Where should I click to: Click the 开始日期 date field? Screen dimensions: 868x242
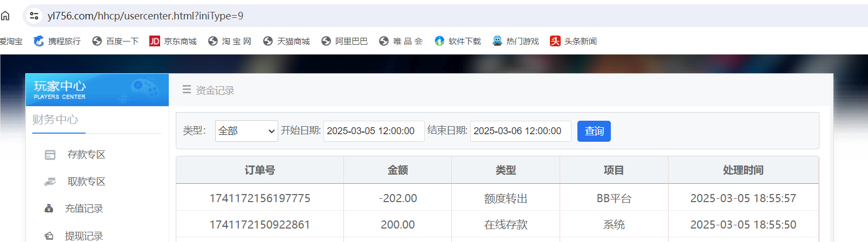coord(374,131)
